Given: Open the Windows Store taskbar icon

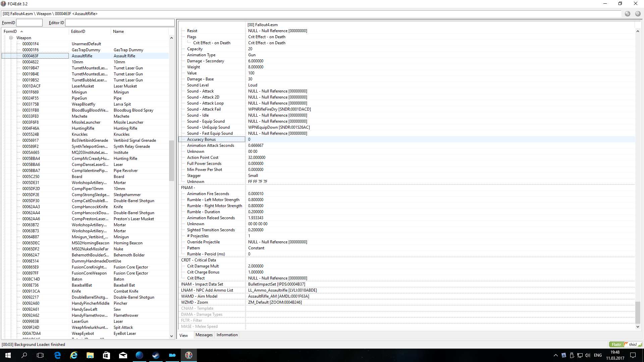Looking at the screenshot, I should 107,355.
